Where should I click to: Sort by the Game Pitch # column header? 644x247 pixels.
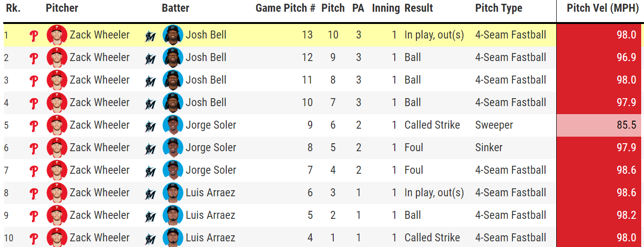coord(285,8)
